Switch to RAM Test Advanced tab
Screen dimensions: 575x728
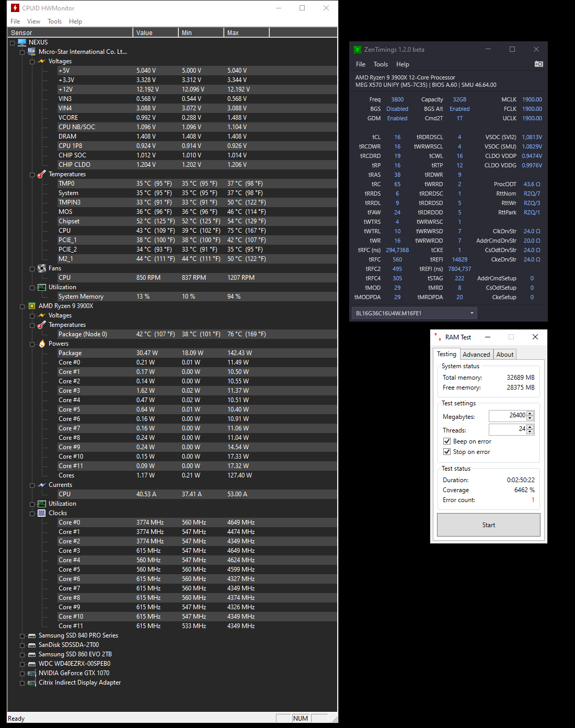[476, 355]
